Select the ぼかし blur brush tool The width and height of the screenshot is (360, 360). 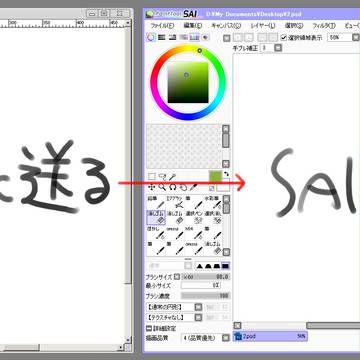pyautogui.click(x=156, y=232)
